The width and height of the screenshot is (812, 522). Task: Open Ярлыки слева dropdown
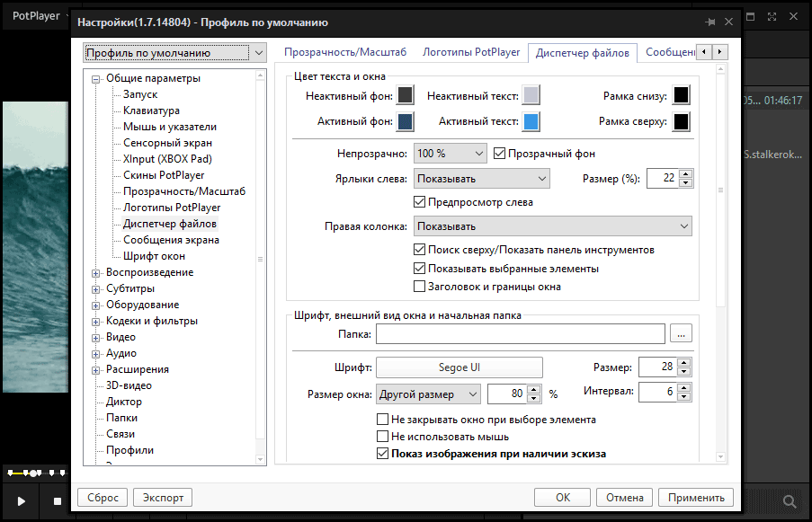click(482, 179)
